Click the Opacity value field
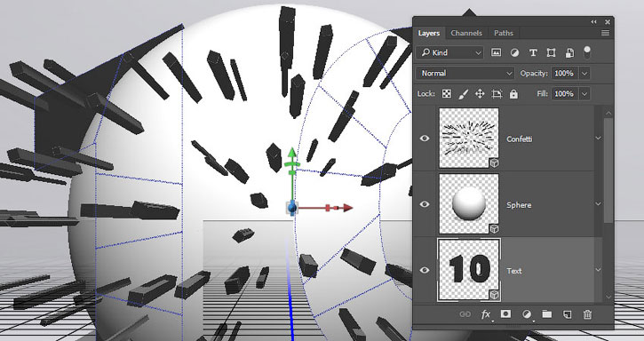This screenshot has height=341, width=644. click(565, 74)
